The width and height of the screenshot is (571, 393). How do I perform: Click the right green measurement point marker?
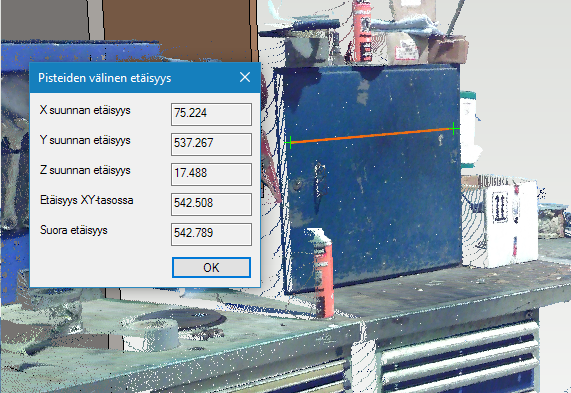[x=454, y=128]
